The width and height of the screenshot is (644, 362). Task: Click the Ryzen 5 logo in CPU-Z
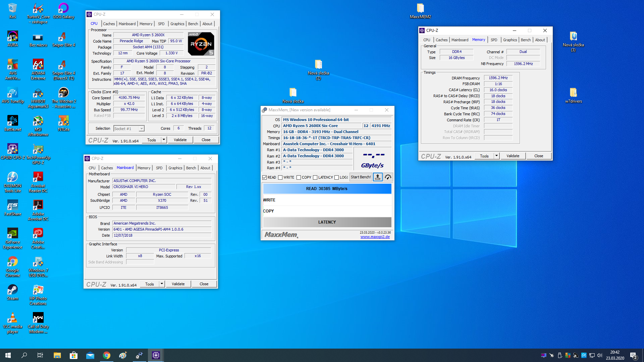click(201, 44)
